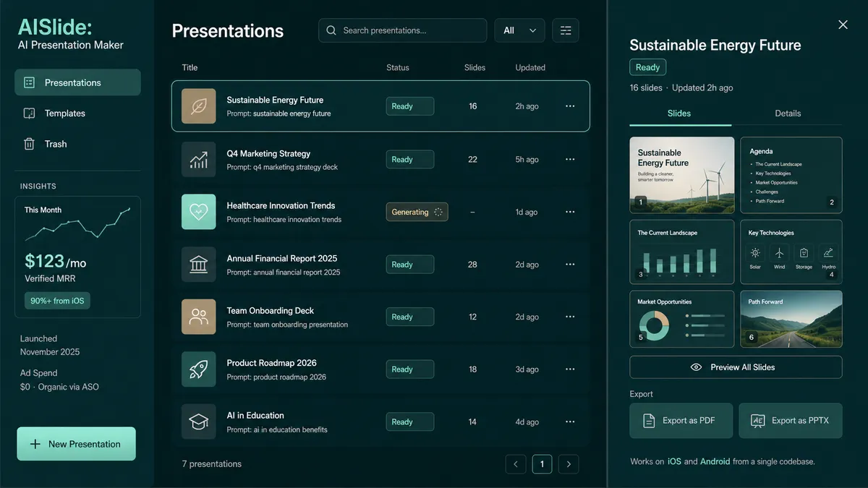Image resolution: width=868 pixels, height=488 pixels.
Task: Open more options for Q4 Marketing Strategy row
Action: 570,160
